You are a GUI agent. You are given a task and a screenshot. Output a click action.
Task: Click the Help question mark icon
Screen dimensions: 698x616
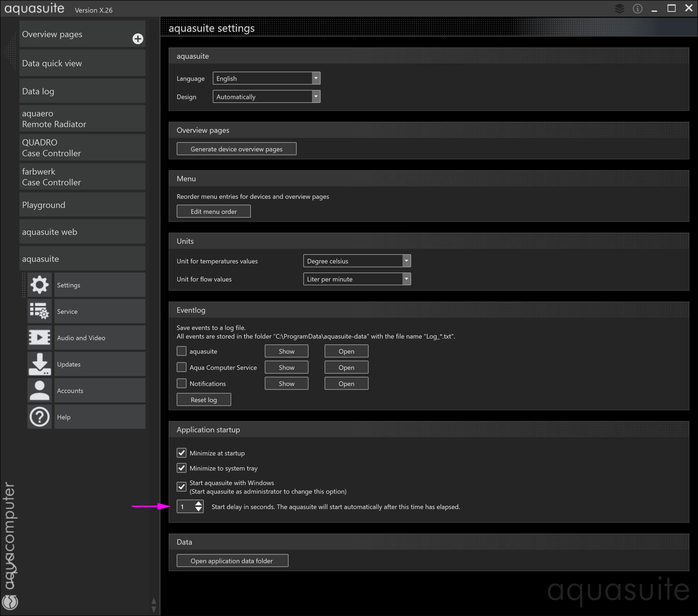click(x=40, y=417)
